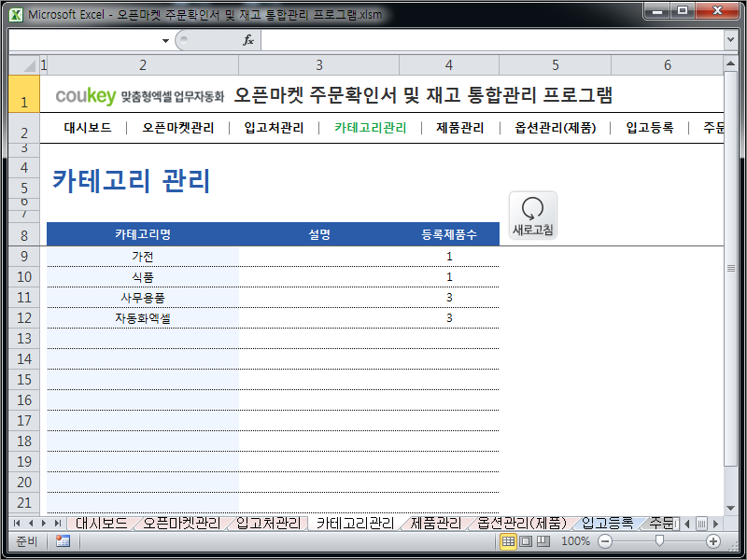Click the 설명 column header
747x560 pixels.
318,234
